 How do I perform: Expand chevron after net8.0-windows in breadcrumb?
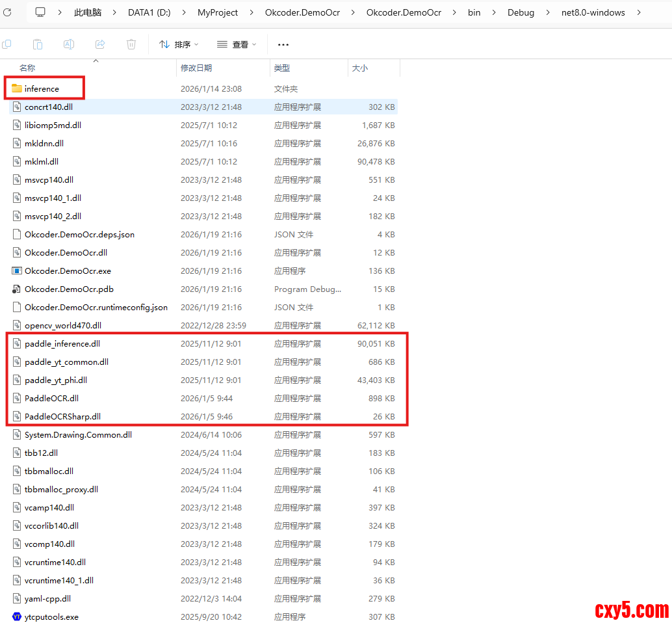(x=639, y=12)
